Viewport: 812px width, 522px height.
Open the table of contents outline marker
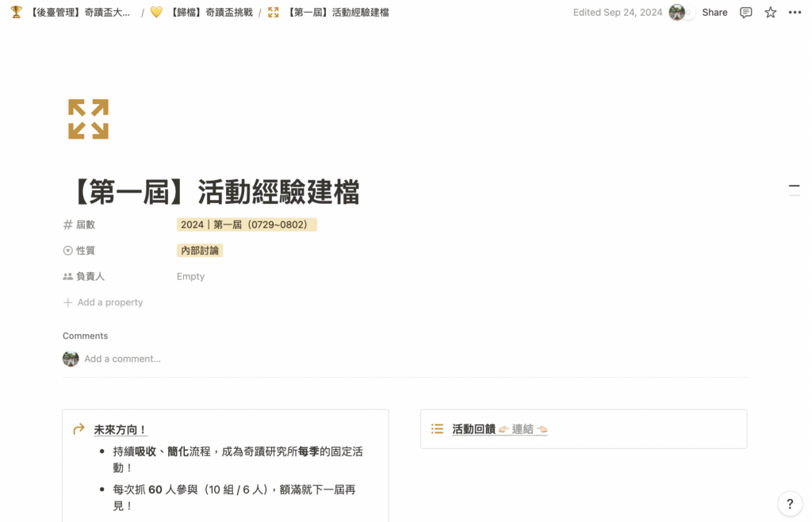pos(794,189)
